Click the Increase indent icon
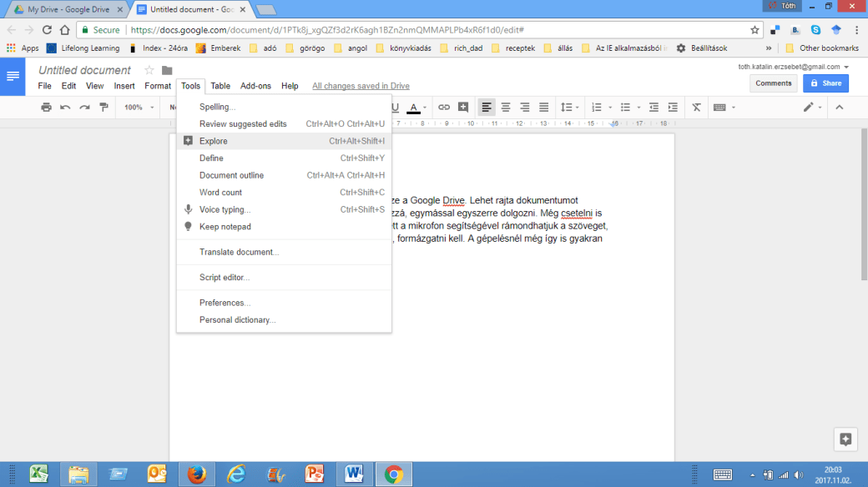This screenshot has width=868, height=487. click(x=671, y=108)
